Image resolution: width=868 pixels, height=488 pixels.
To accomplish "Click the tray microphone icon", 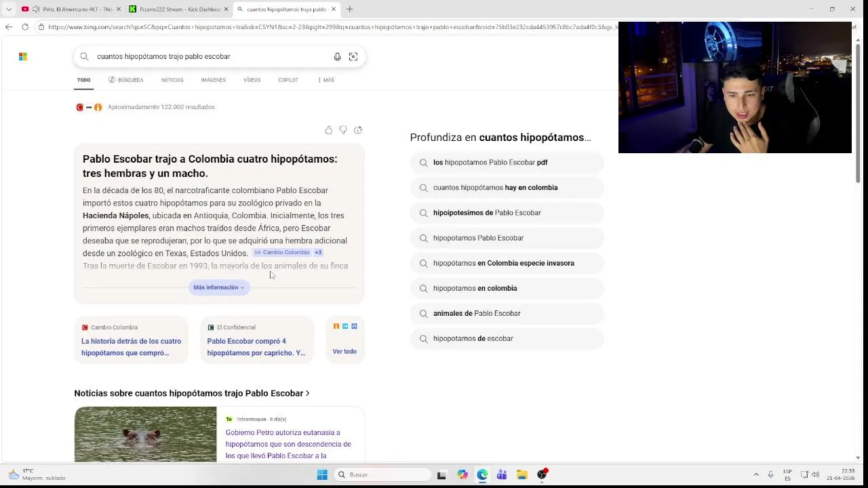I will tap(770, 474).
